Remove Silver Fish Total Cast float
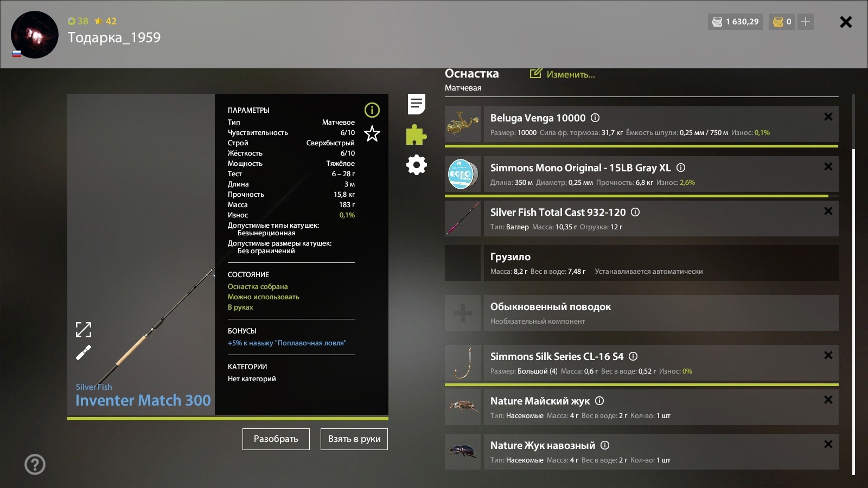This screenshot has width=868, height=488. 828,211
